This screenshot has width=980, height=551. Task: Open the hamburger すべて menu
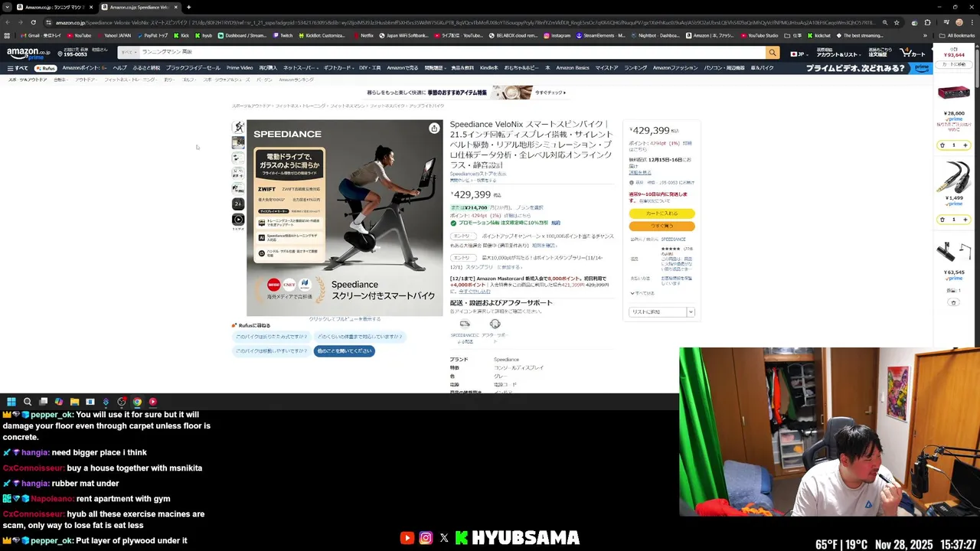(17, 68)
